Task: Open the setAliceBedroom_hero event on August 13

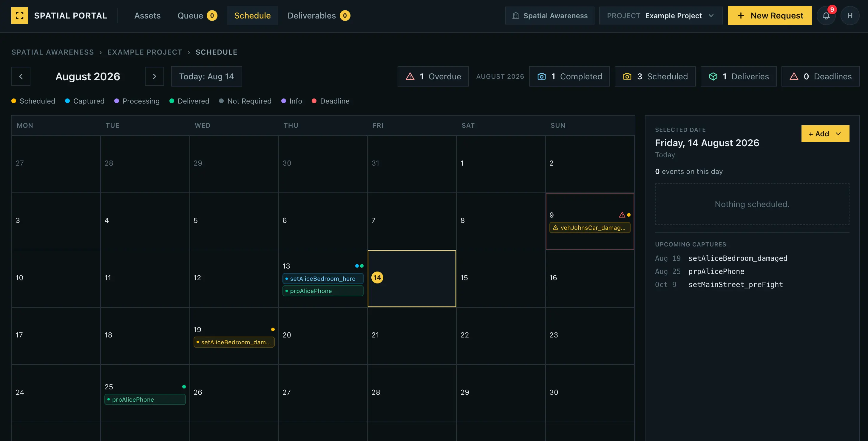Action: [323, 278]
